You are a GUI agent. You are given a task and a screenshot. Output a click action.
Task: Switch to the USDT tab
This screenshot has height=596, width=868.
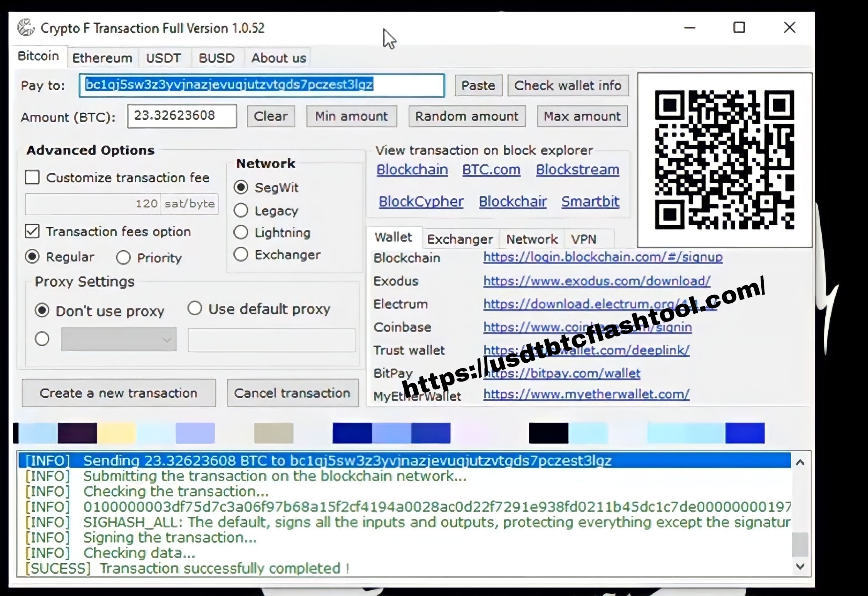coord(163,57)
